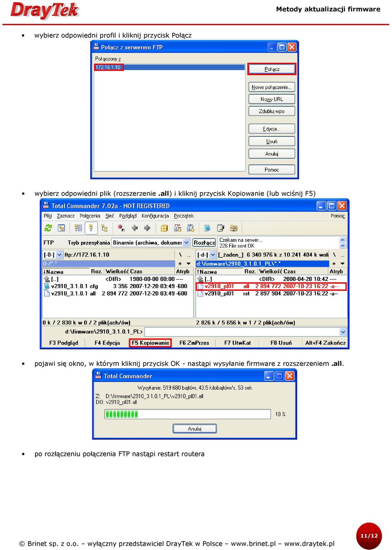Click the F3 Podgląd button
This screenshot has height=550, width=392.
[64, 343]
